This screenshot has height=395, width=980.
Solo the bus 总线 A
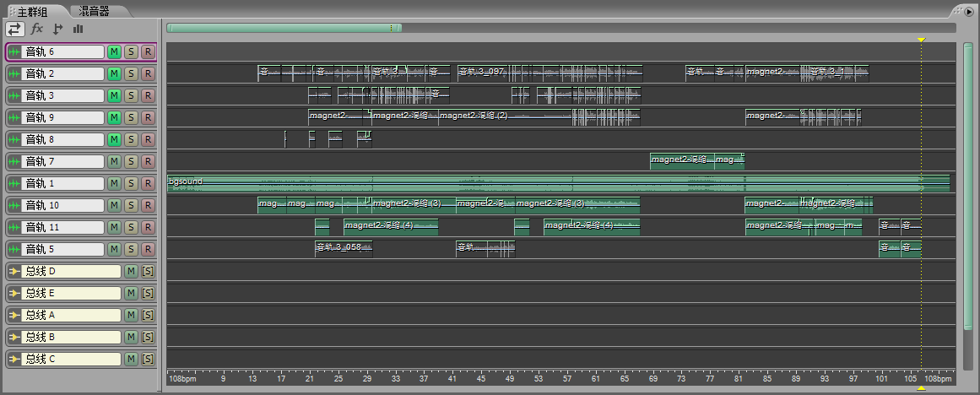(x=148, y=315)
